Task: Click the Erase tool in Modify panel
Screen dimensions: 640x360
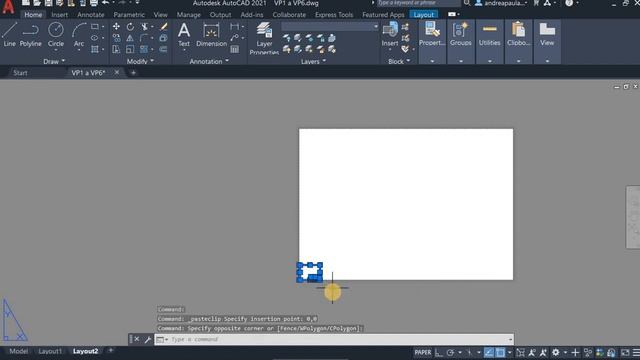Action: (x=164, y=27)
